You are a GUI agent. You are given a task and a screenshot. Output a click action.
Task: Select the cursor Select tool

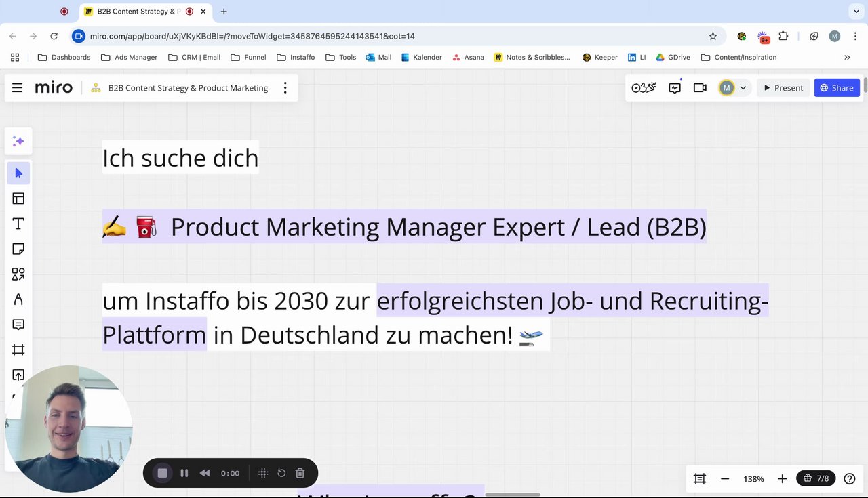coord(18,173)
